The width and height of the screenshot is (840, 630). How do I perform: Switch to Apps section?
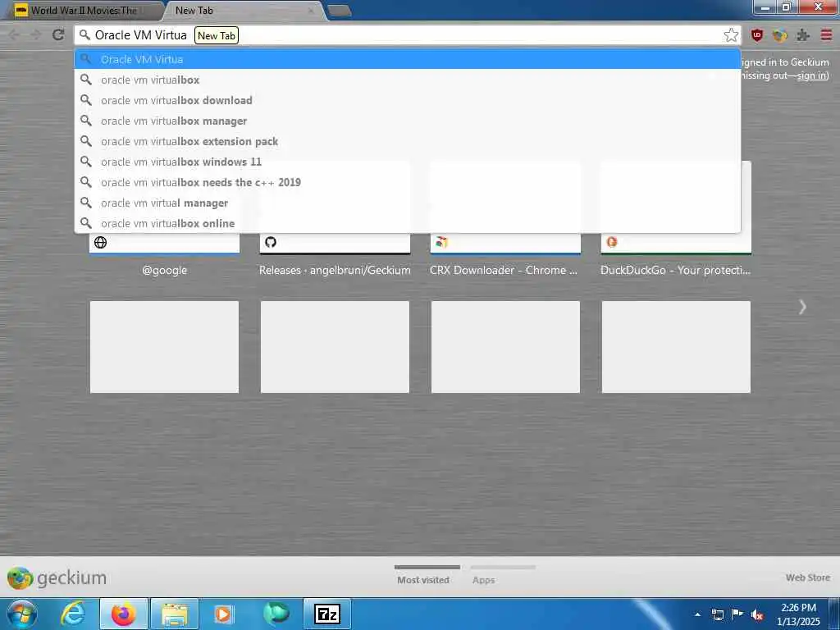coord(484,580)
